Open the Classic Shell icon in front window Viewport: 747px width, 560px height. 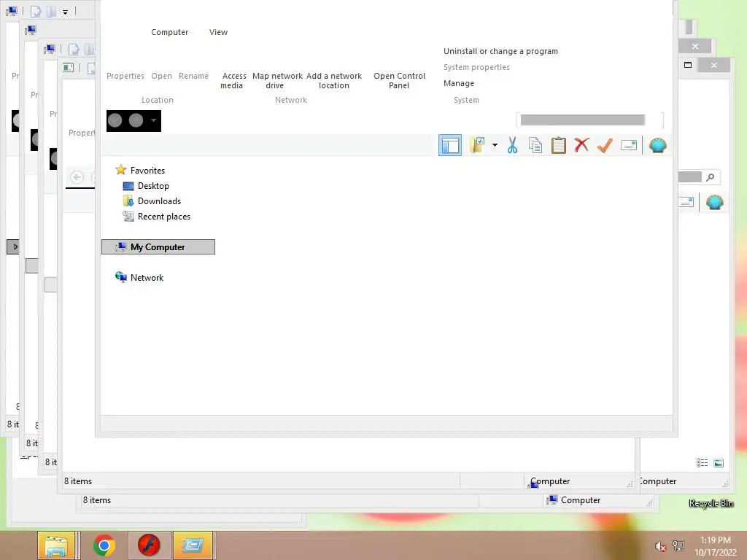(657, 145)
